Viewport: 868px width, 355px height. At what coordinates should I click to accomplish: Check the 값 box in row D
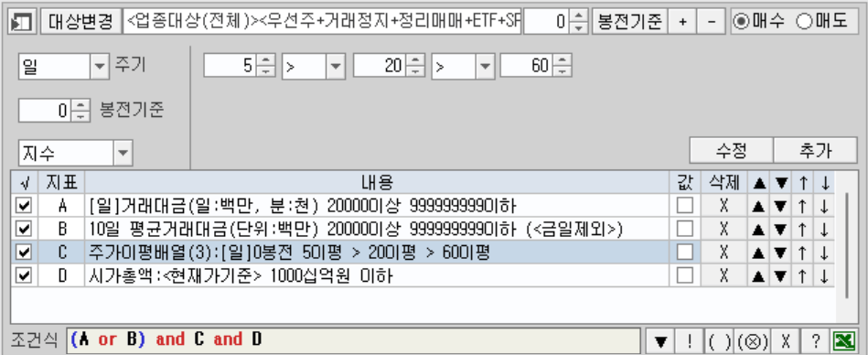685,275
